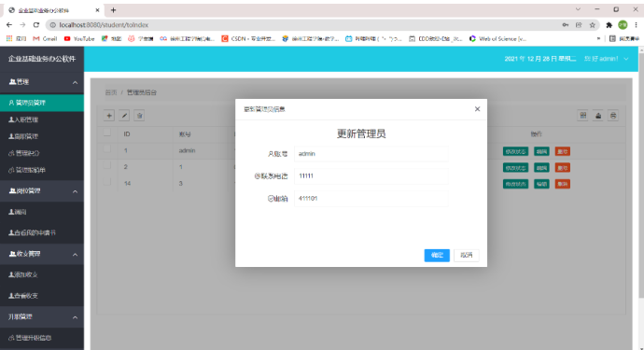Click the blue confirm button in dialog
Viewport: 644px width, 350px height.
437,255
